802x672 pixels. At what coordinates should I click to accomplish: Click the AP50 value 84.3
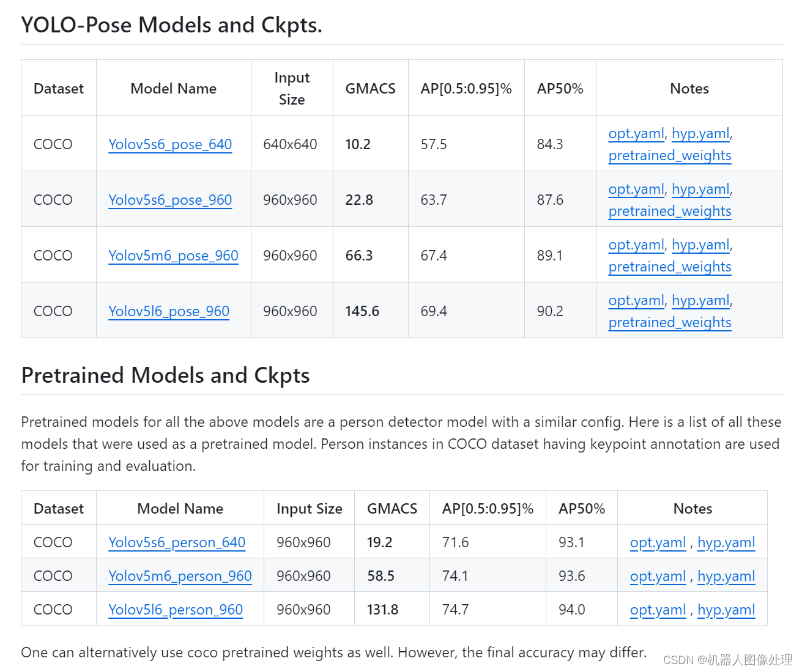coord(550,144)
